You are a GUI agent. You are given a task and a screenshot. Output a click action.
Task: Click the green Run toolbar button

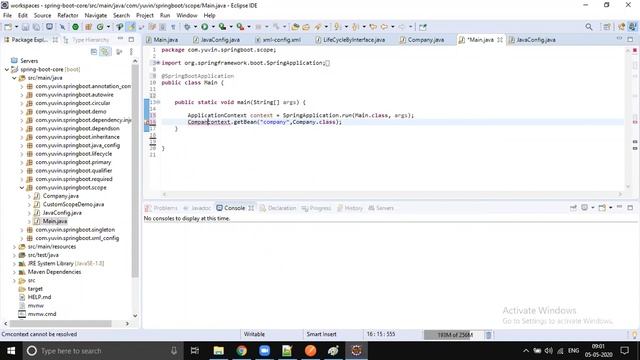click(204, 27)
